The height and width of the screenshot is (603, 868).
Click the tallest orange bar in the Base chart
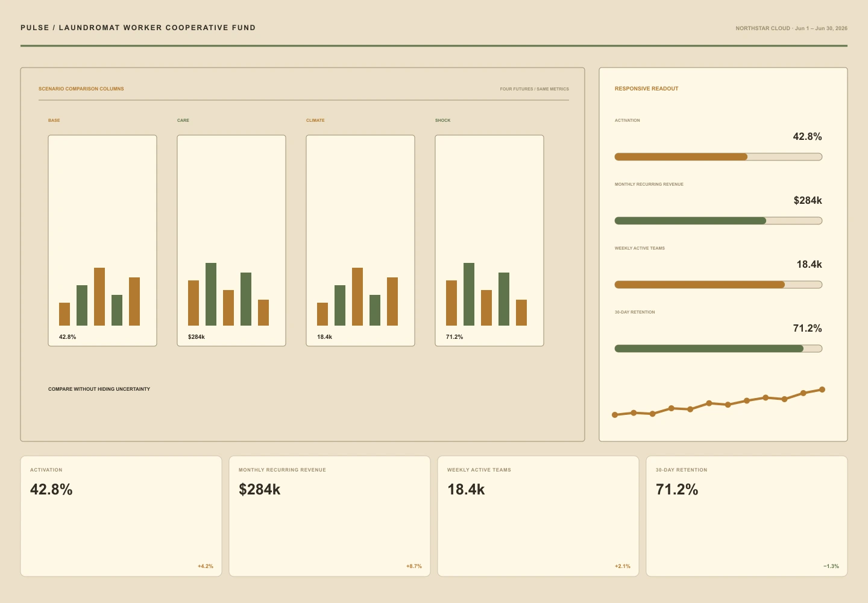pos(99,297)
